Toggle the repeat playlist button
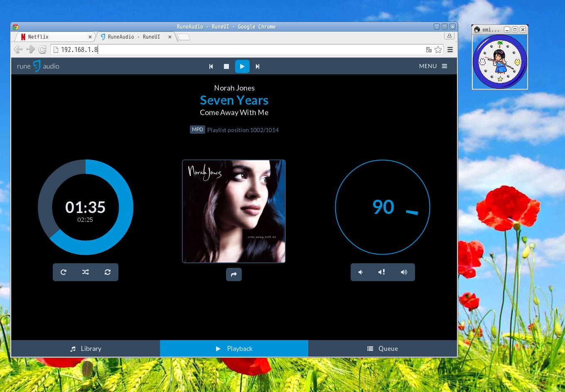Viewport: 565px width, 392px height. (x=64, y=272)
